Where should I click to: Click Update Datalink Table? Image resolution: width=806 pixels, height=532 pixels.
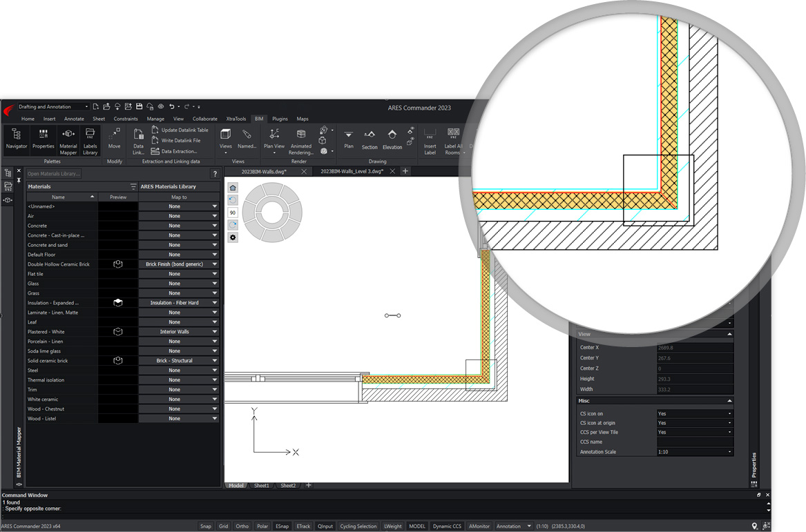tap(180, 130)
